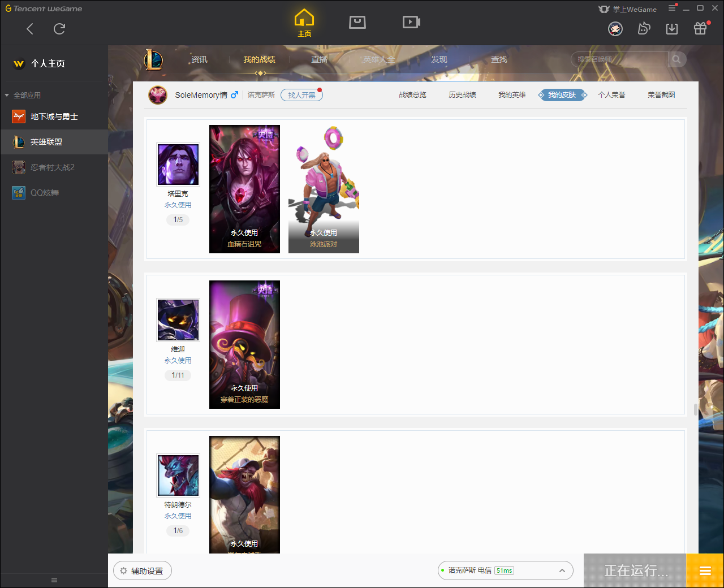Click the 1/11 skin count badge
The image size is (724, 588).
(x=178, y=375)
